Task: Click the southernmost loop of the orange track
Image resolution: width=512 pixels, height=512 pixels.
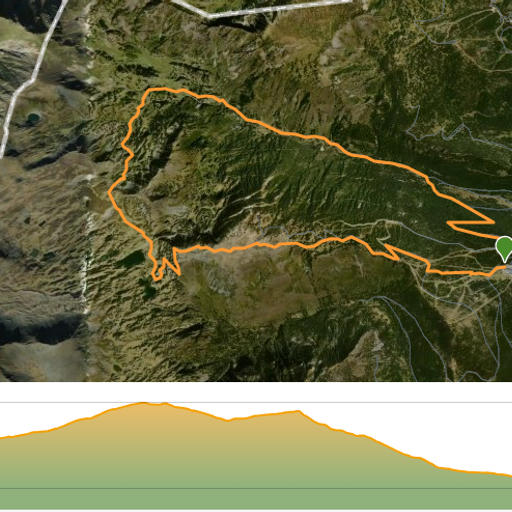Action: point(156,277)
